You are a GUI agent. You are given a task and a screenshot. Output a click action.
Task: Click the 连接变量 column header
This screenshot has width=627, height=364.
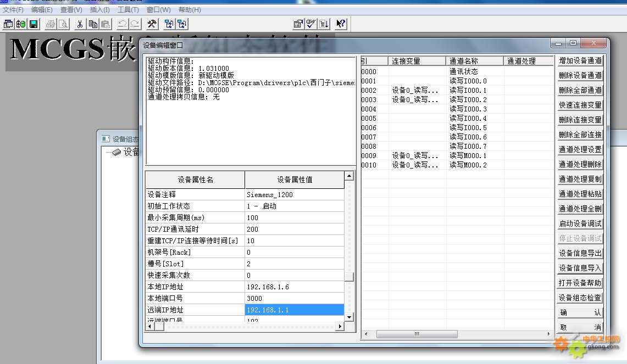417,61
